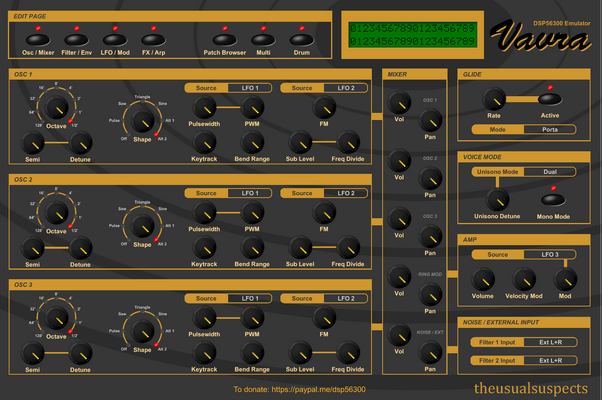Switch to the Filter / Env page
The height and width of the screenshot is (400, 602).
[x=76, y=40]
